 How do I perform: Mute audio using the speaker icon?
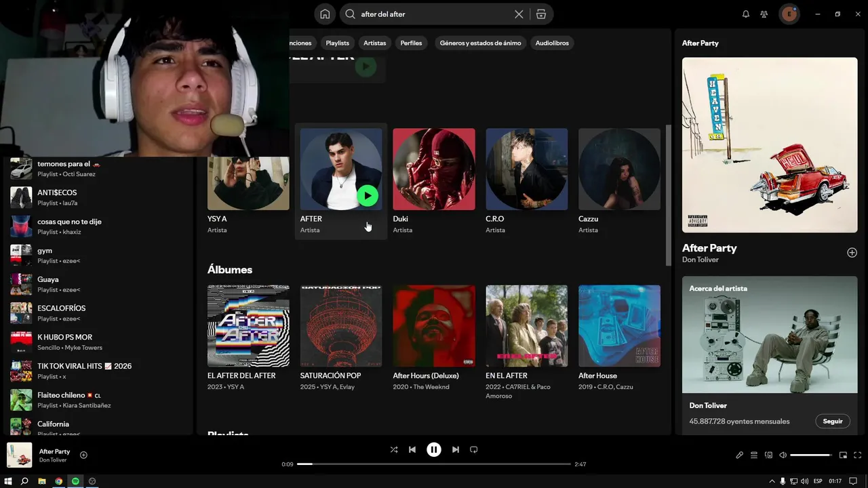click(783, 455)
